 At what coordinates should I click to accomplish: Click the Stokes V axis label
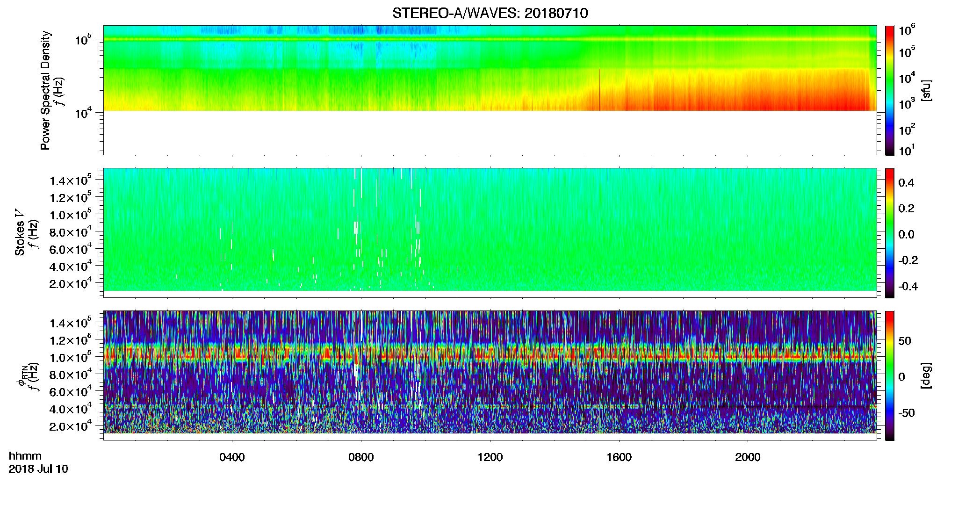(20, 232)
